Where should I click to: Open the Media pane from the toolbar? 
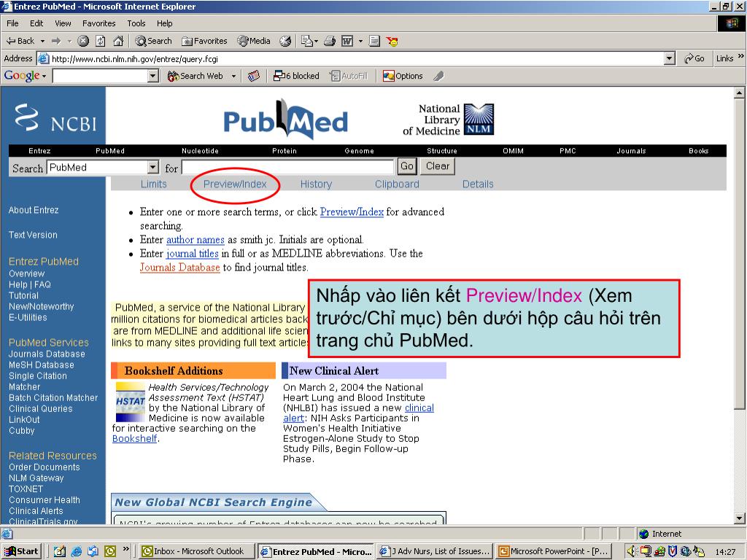pyautogui.click(x=255, y=41)
